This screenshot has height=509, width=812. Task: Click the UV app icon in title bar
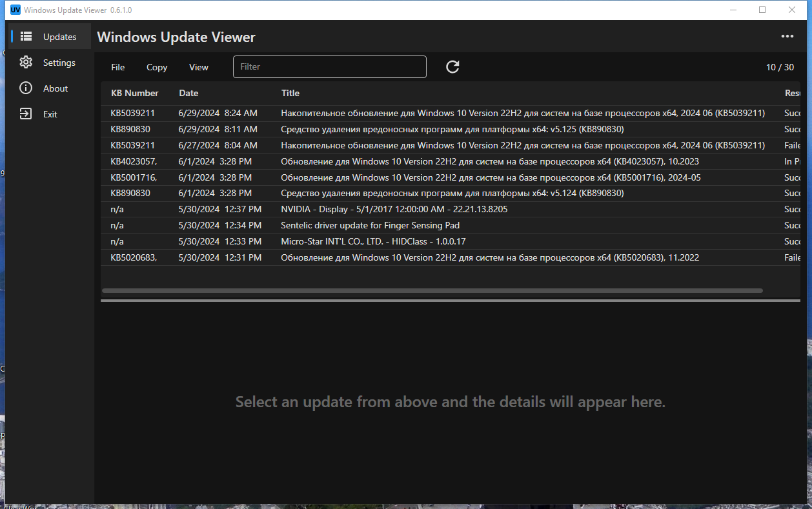pos(15,10)
